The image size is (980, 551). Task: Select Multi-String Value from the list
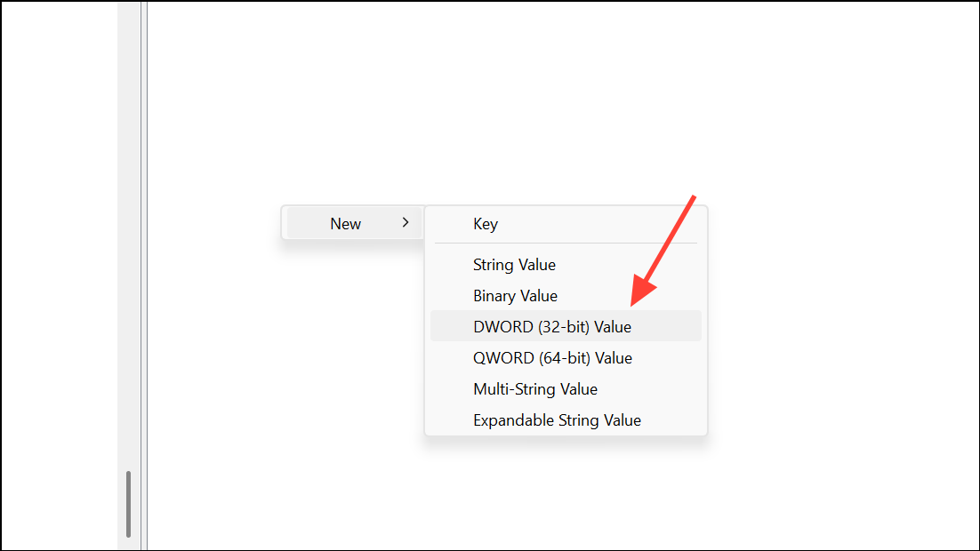click(534, 389)
